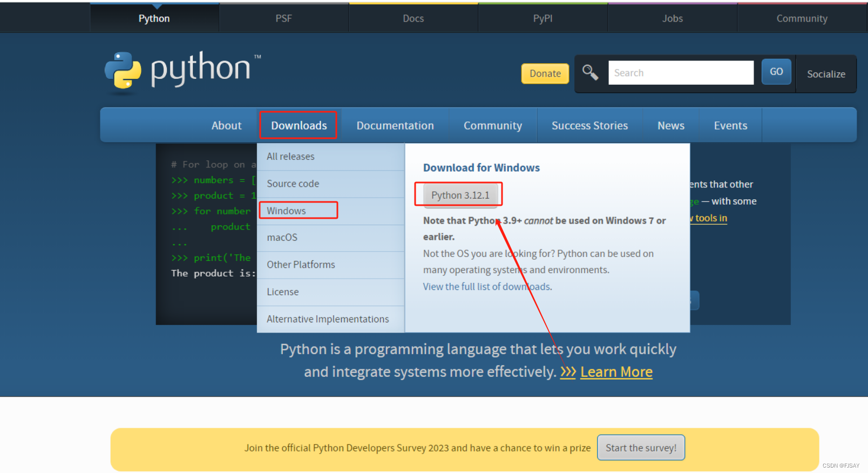Open the PSF top tab
Viewport: 868px width, 473px height.
284,18
